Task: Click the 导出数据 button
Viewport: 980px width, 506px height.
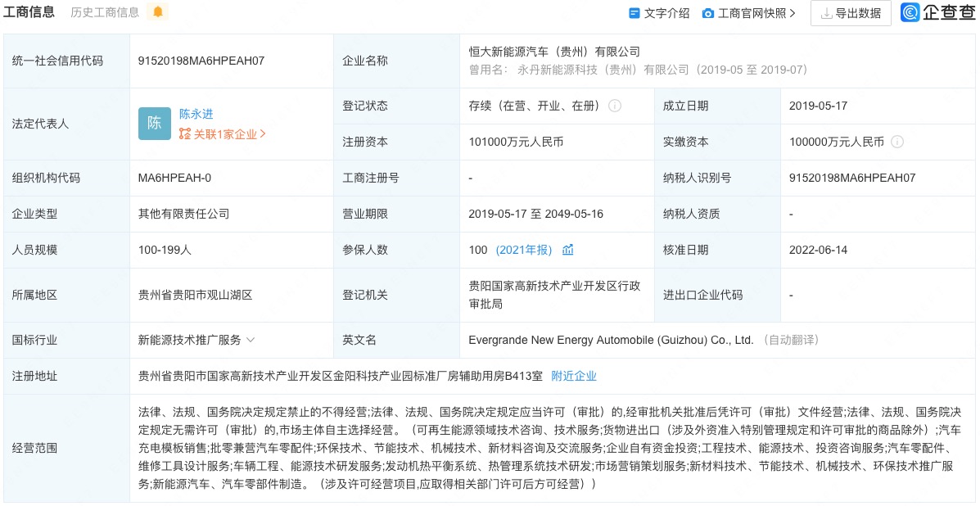Action: (851, 13)
